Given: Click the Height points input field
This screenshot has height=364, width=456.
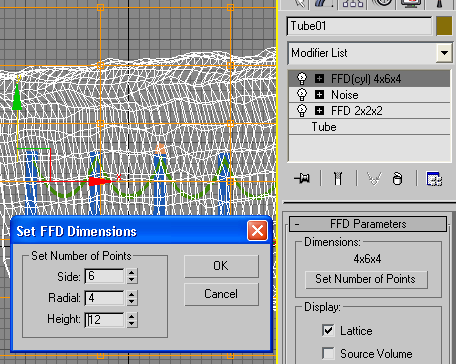Looking at the screenshot, I should [x=104, y=320].
